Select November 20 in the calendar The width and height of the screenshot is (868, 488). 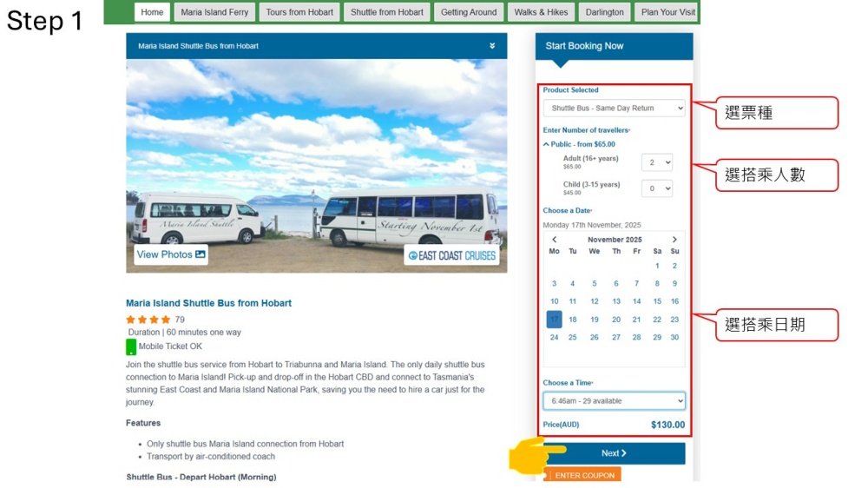(x=616, y=320)
